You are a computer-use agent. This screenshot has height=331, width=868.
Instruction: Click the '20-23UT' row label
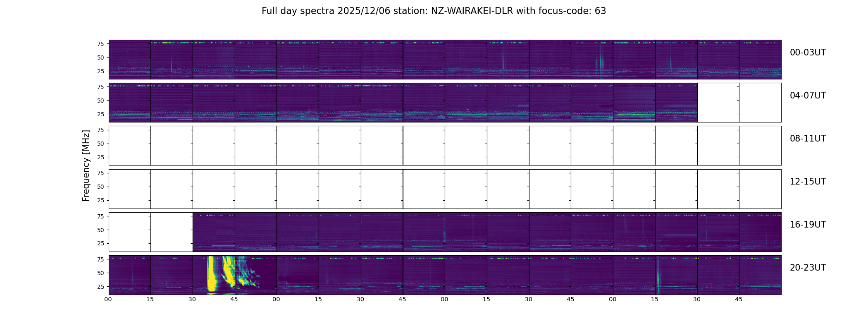tap(808, 268)
